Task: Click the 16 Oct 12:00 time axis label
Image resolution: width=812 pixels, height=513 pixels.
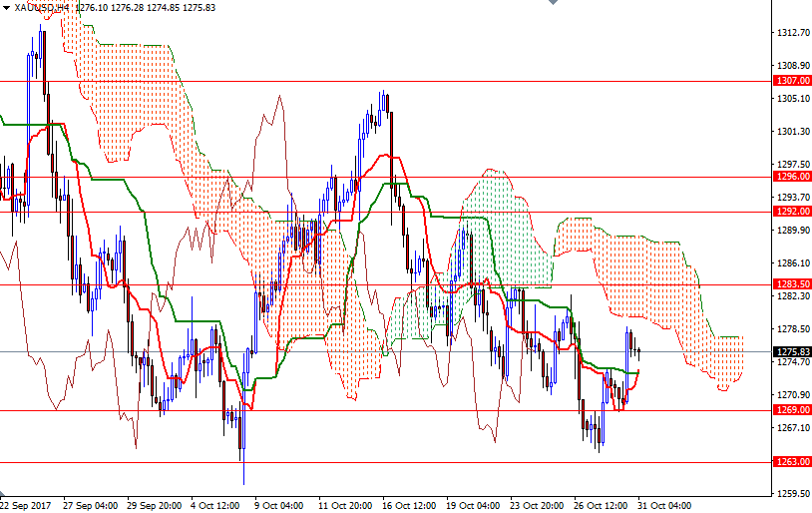Action: [409, 505]
